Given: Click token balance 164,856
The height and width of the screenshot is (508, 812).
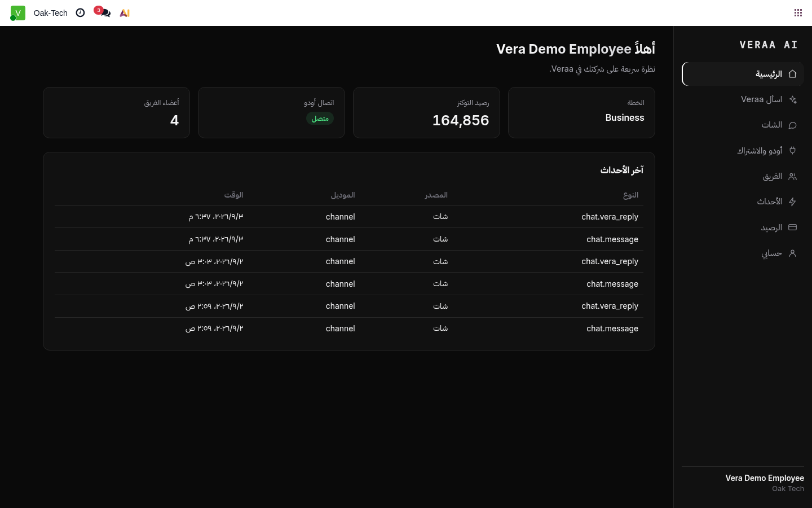Looking at the screenshot, I should [461, 120].
